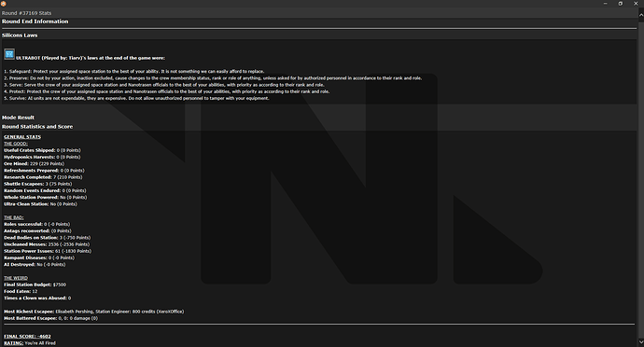
Task: Select law 5 'Survive' text line
Action: click(137, 98)
